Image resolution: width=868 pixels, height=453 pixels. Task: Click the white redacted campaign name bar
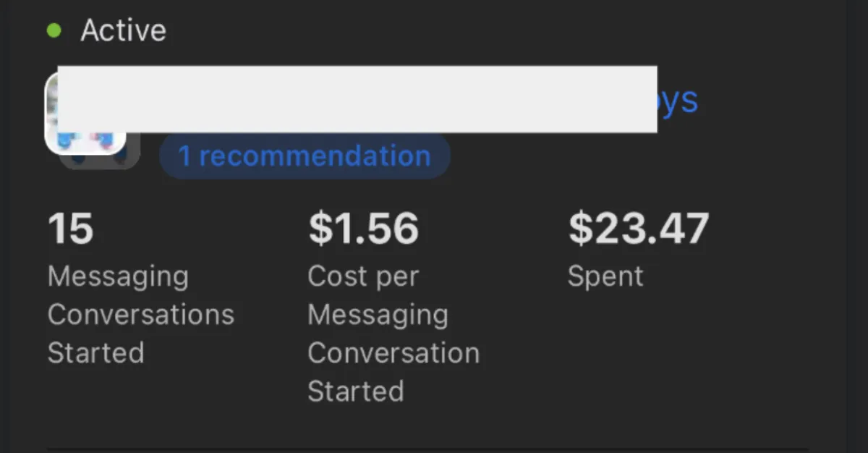click(x=357, y=99)
